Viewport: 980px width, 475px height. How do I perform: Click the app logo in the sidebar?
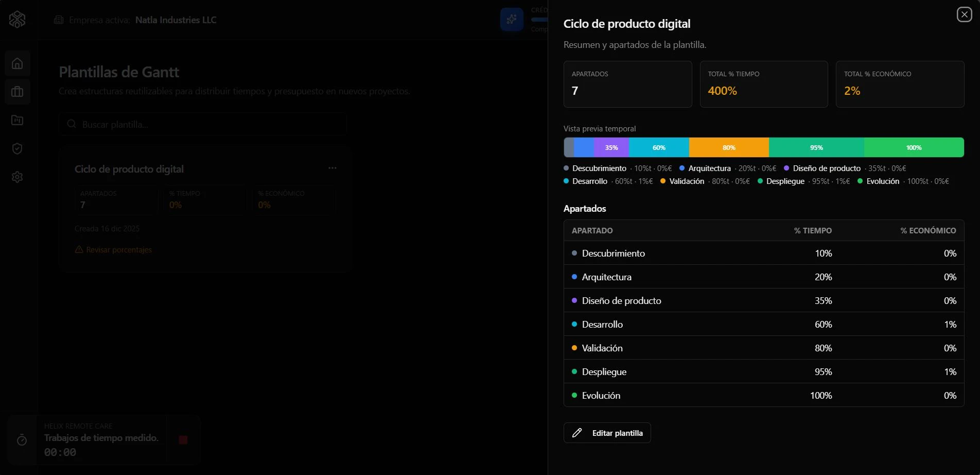click(x=17, y=20)
